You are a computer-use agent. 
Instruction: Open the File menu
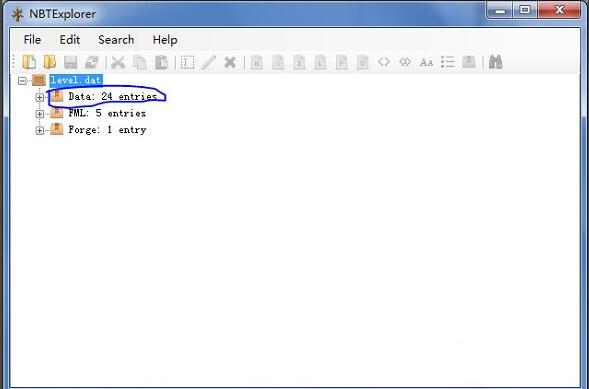32,39
